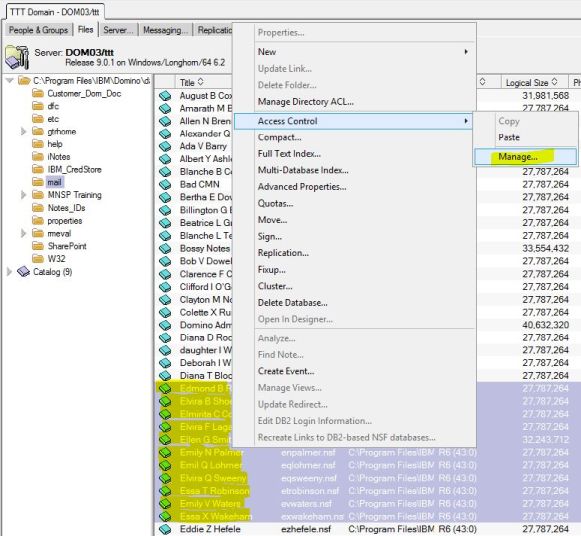Select Compact... from the context menu
Image resolution: width=581 pixels, height=536 pixels.
[x=279, y=137]
